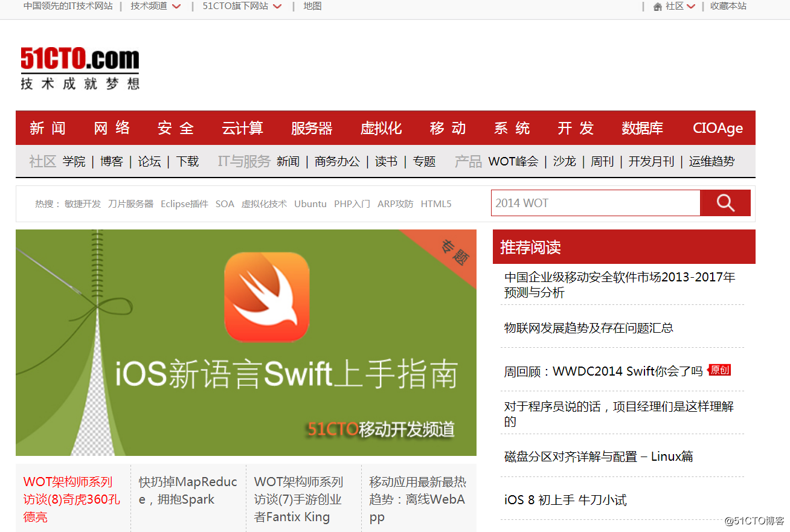Click hot search term 刀片服务器

[131, 204]
